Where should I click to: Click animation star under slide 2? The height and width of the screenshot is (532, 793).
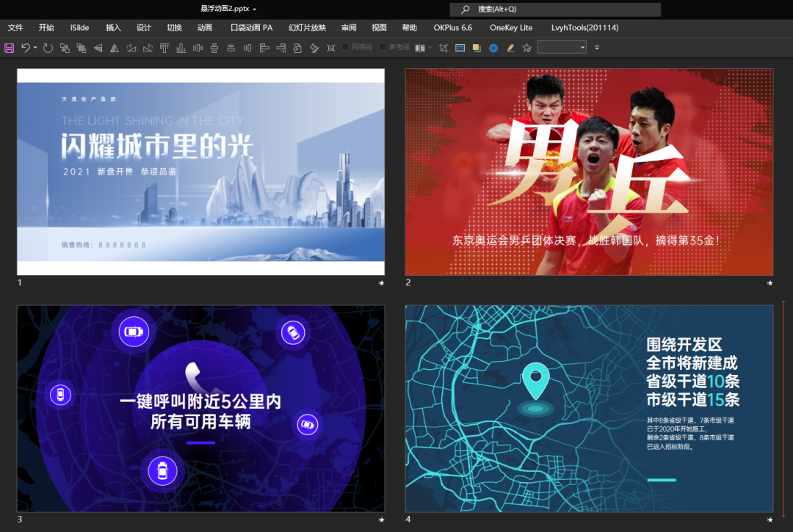point(770,283)
